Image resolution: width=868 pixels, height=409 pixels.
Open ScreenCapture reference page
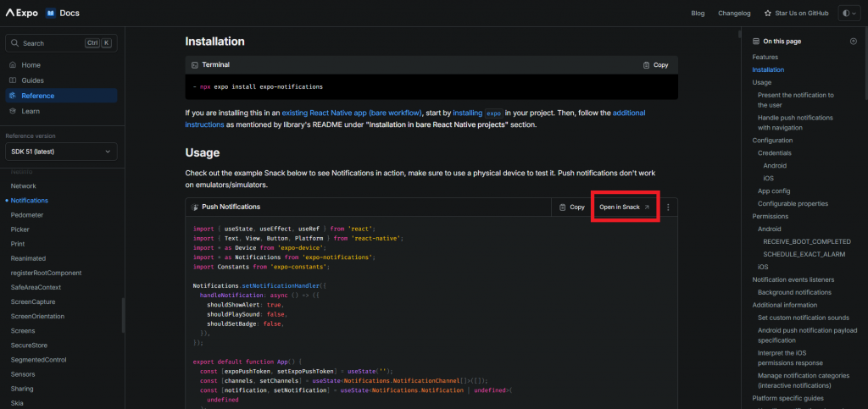[x=33, y=301]
